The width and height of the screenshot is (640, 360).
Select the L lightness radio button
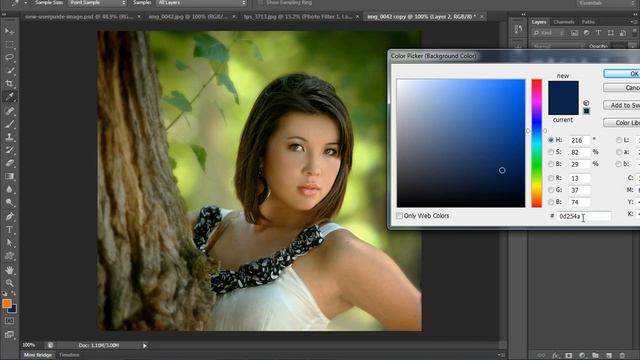coord(619,140)
